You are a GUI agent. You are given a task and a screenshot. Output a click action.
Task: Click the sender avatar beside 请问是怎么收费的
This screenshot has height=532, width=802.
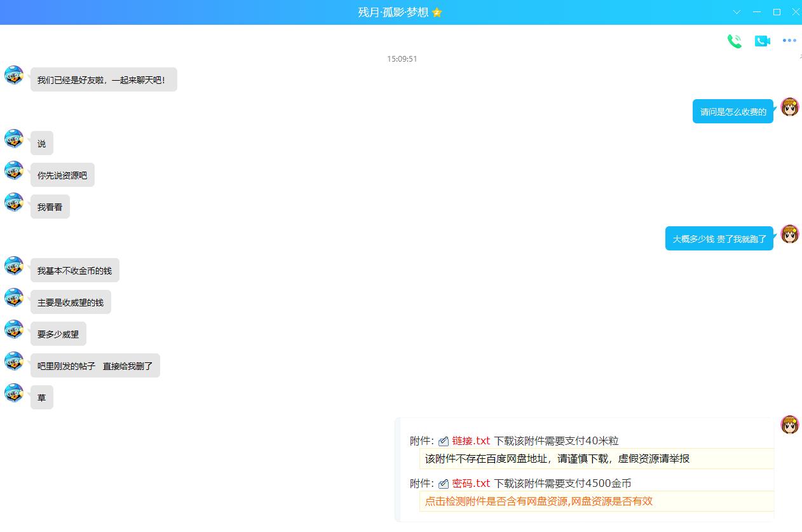(x=789, y=107)
